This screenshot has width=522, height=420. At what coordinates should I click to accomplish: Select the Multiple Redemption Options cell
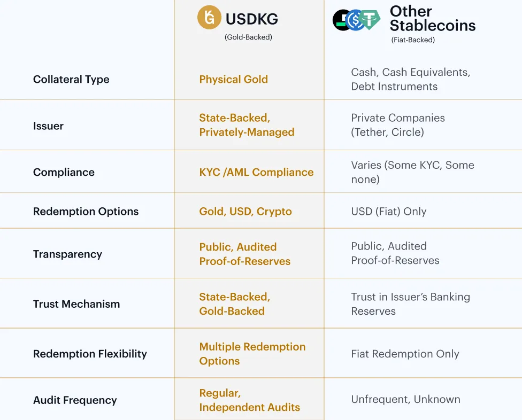[x=252, y=354]
